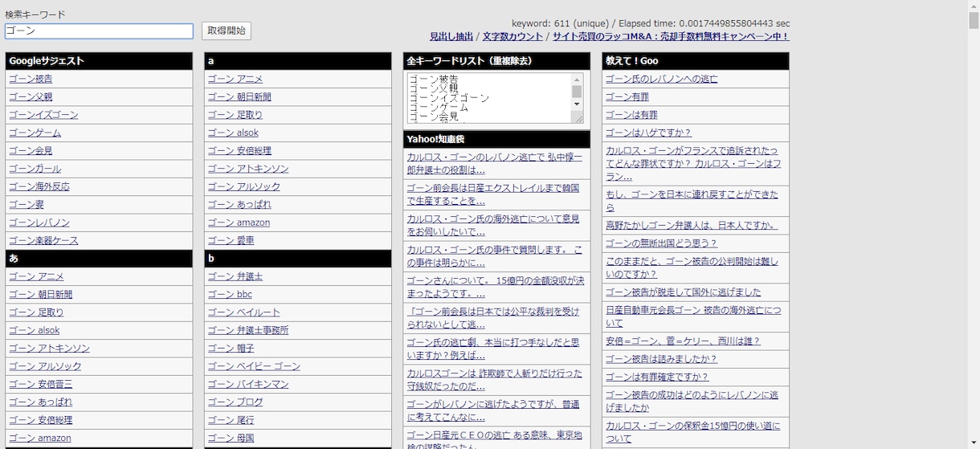This screenshot has width=980, height=449.
Task: Select ゴーン バイキンマン link
Action: (248, 384)
